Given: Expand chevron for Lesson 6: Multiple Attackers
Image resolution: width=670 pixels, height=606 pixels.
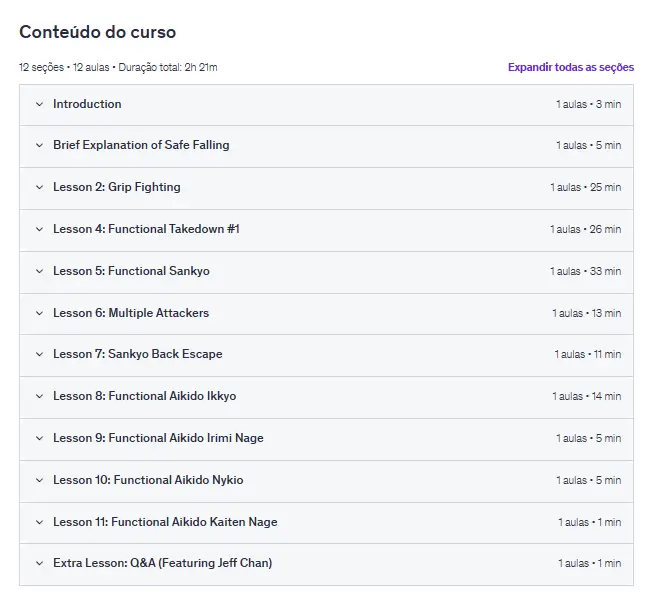Looking at the screenshot, I should pos(39,314).
